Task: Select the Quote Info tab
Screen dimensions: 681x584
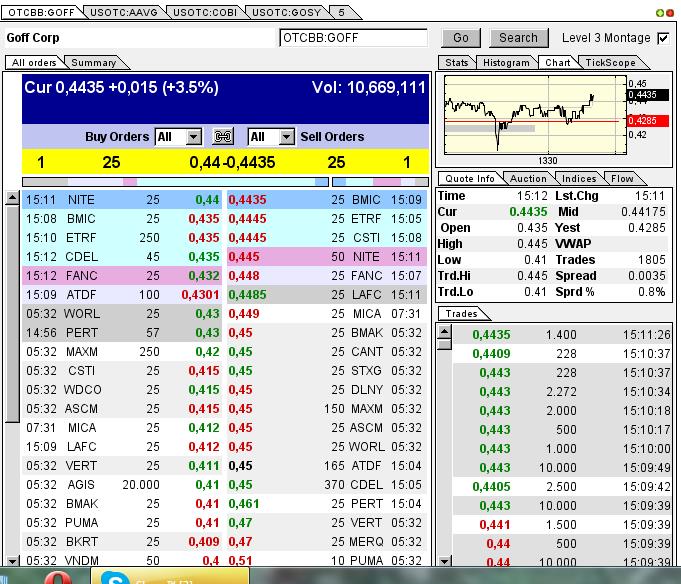Action: point(470,178)
